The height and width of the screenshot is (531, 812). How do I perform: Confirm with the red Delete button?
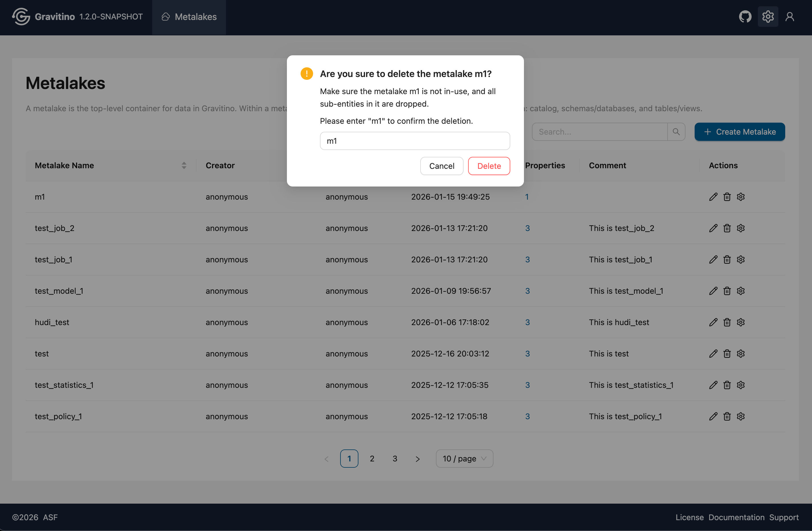[489, 166]
